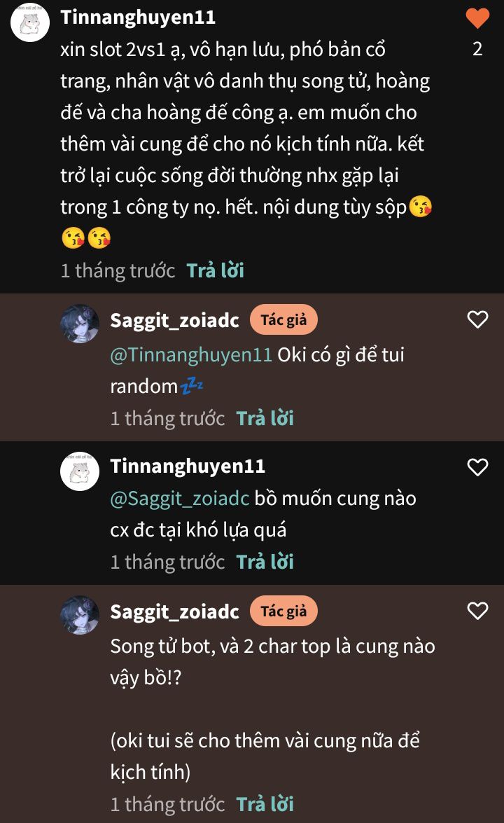504x823 pixels.
Task: Tap Tinnanghuyen11 username above "bồ muốn cung nào"
Action: click(x=188, y=466)
